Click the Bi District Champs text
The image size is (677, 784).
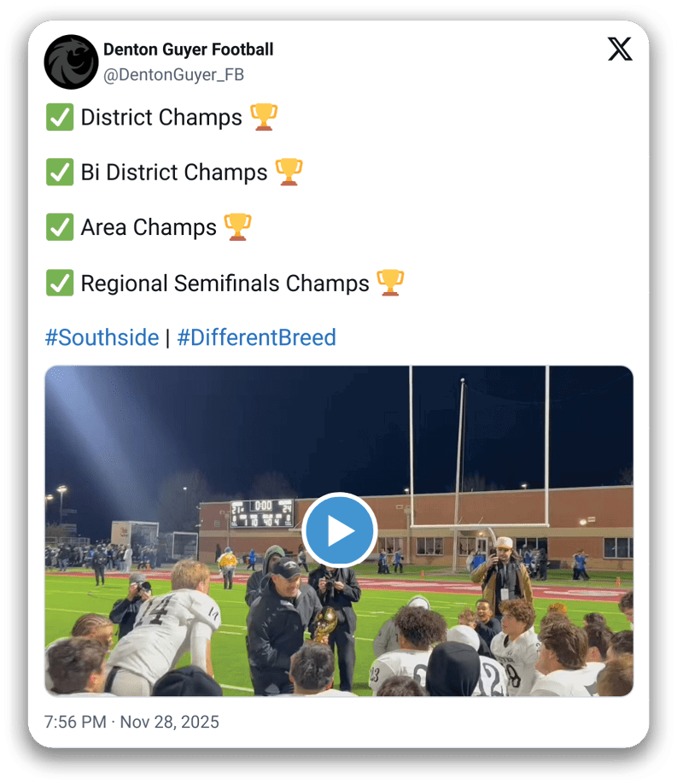tap(174, 173)
